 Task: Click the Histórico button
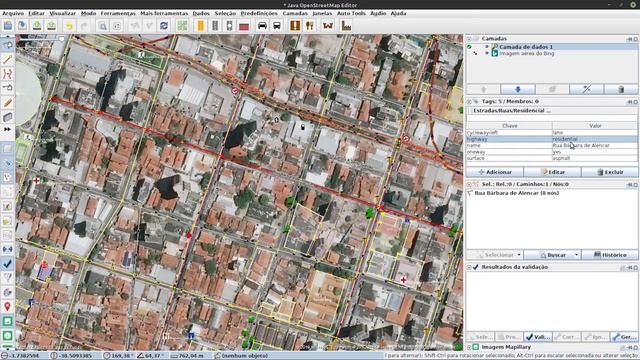tap(610, 255)
